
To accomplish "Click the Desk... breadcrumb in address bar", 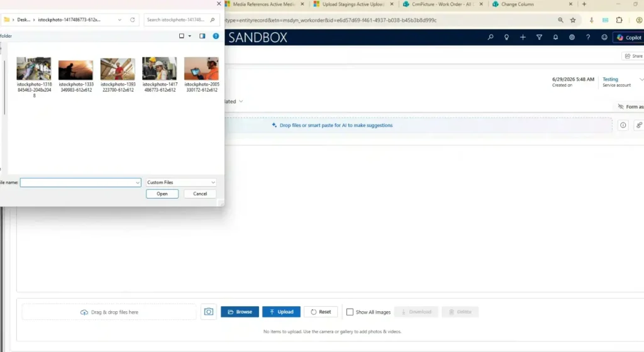I will (23, 19).
